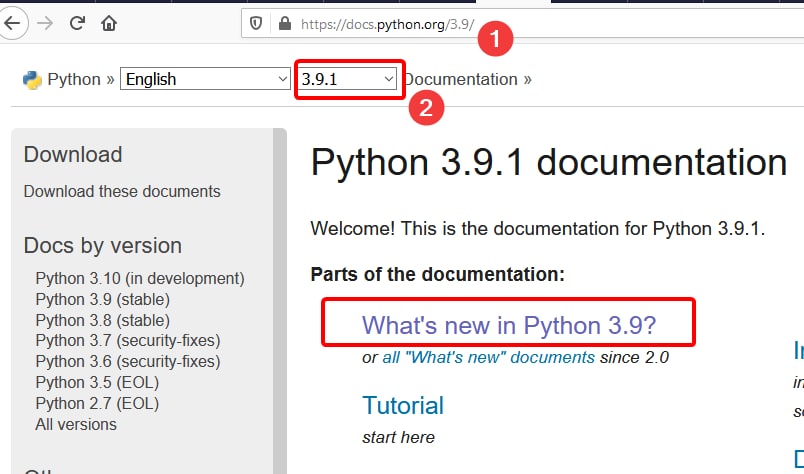Click the Python logo icon
The height and width of the screenshot is (474, 804).
tap(32, 80)
